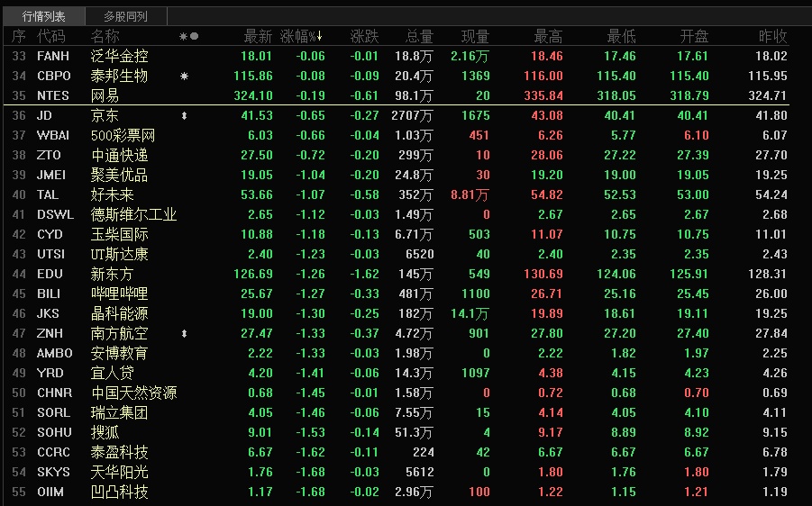
Task: Sort by 最高 column header
Action: click(x=549, y=36)
